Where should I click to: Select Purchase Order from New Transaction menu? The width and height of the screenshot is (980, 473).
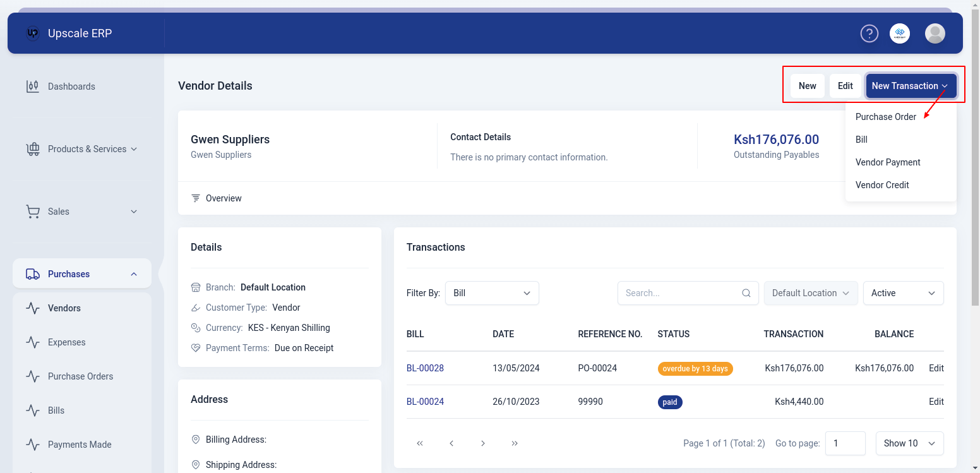click(885, 116)
